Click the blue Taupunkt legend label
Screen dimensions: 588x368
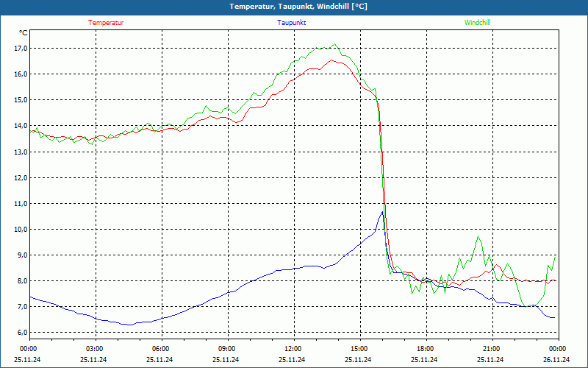pyautogui.click(x=291, y=23)
